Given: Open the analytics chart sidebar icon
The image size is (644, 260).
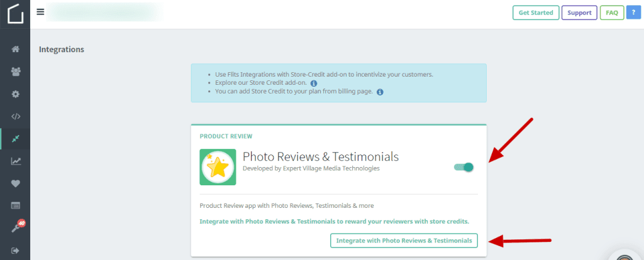Looking at the screenshot, I should point(16,161).
